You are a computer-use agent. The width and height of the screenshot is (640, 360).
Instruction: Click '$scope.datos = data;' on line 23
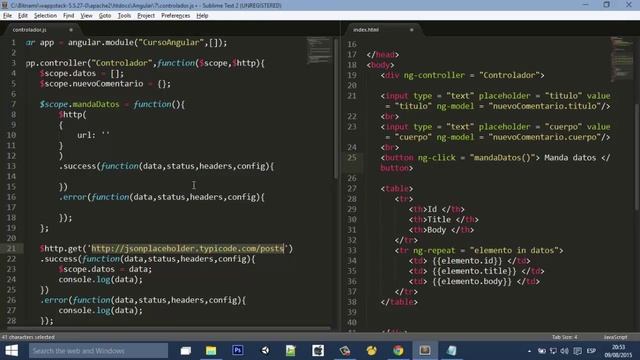pos(105,269)
